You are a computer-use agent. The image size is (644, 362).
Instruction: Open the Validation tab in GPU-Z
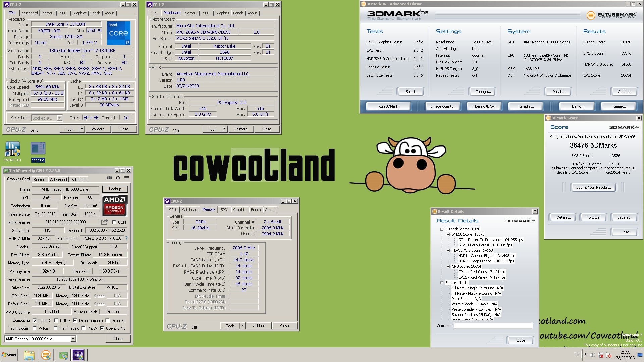(x=78, y=180)
